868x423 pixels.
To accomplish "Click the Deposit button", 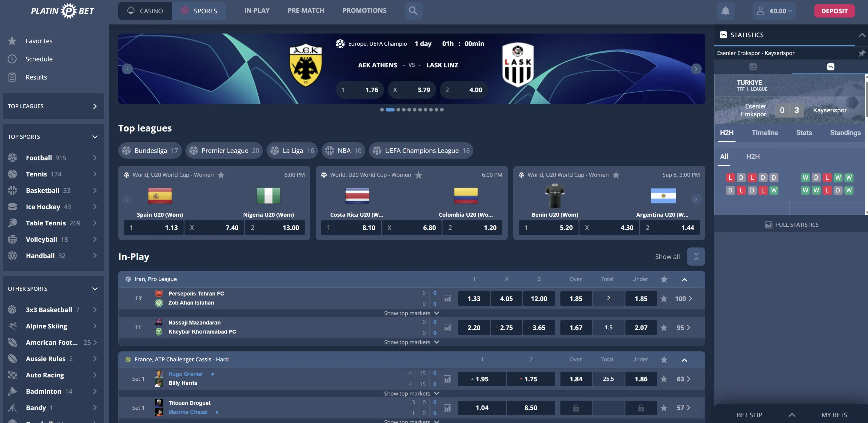I will (x=834, y=11).
